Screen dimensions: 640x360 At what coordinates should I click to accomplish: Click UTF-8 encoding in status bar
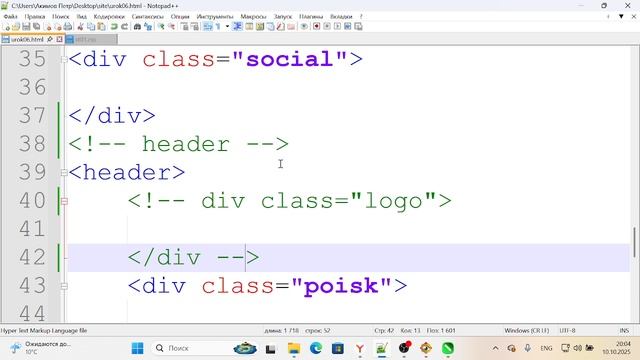click(567, 330)
